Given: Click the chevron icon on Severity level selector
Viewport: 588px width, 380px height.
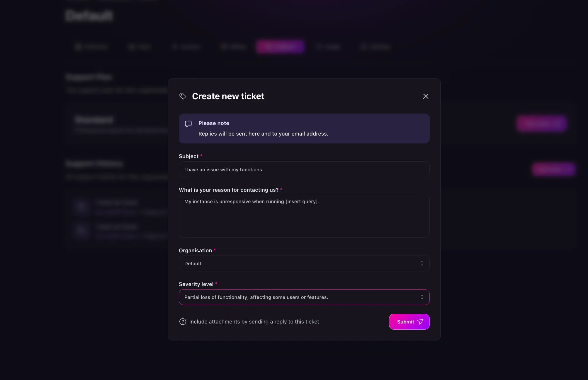Looking at the screenshot, I should (422, 297).
